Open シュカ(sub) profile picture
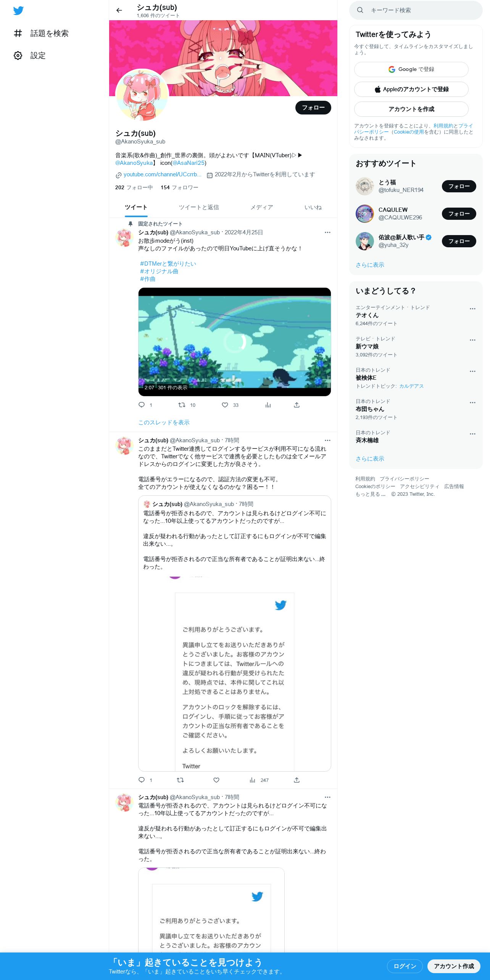Viewport: 490px width, 980px height. click(x=142, y=95)
